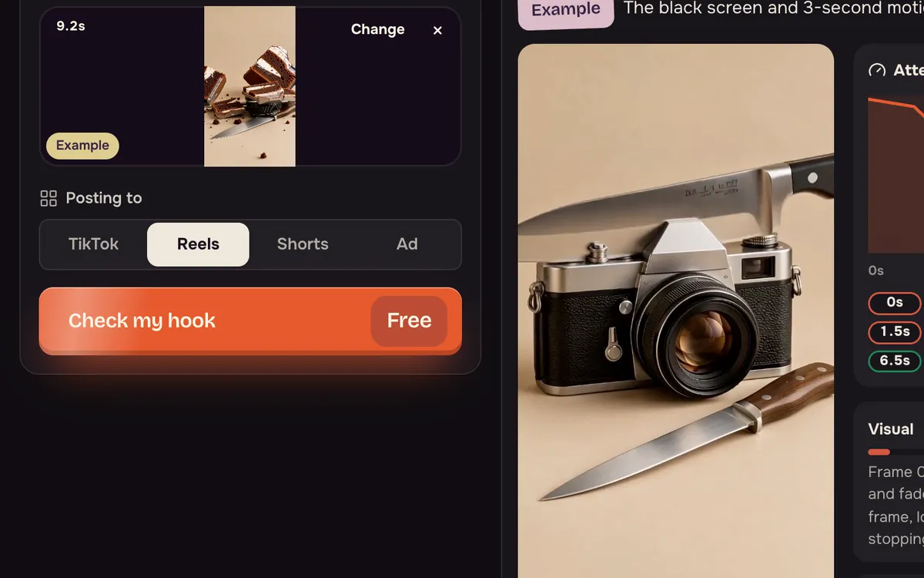This screenshot has height=578, width=924.
Task: Click the Change video button
Action: pos(377,29)
